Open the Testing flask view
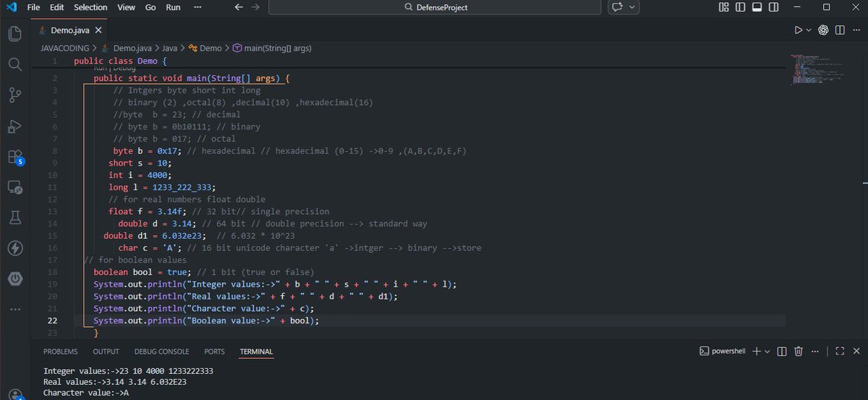 point(14,218)
